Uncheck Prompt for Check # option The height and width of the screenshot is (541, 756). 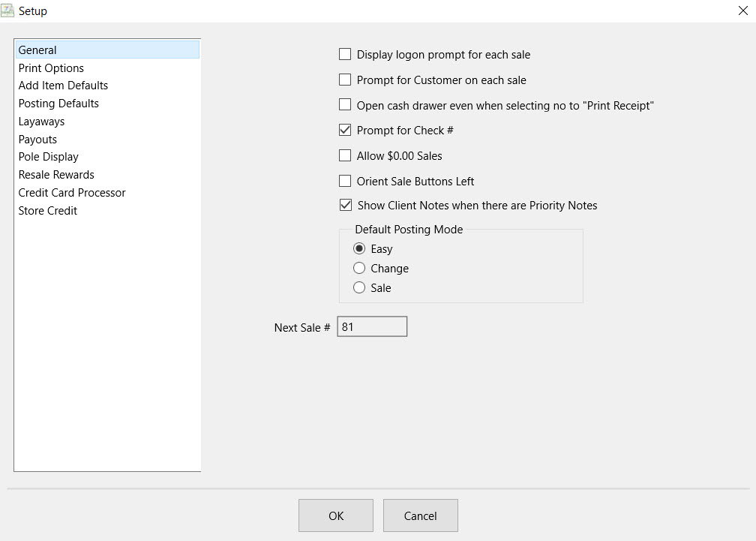tap(345, 130)
